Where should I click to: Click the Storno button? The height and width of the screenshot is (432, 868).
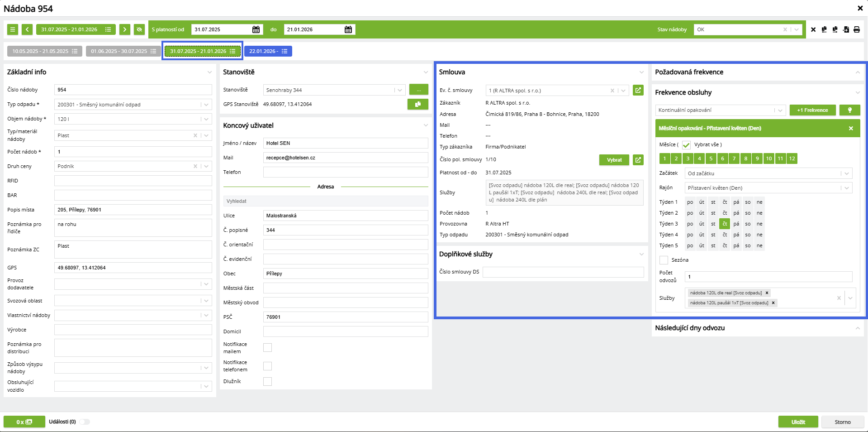point(843,422)
